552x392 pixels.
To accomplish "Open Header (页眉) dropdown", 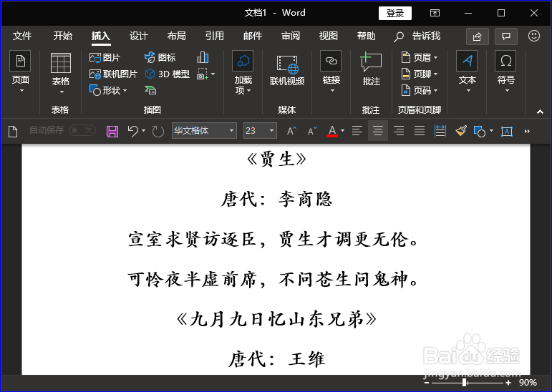I will (x=420, y=57).
